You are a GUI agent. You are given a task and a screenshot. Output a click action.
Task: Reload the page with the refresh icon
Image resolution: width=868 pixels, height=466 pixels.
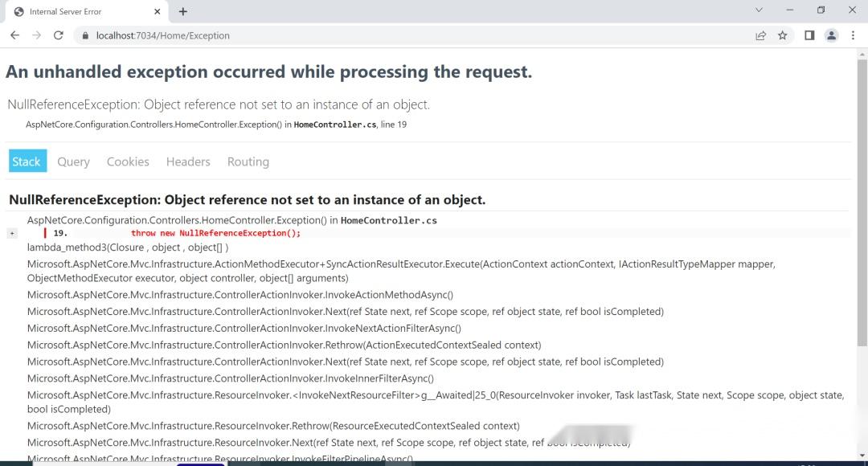[x=58, y=35]
